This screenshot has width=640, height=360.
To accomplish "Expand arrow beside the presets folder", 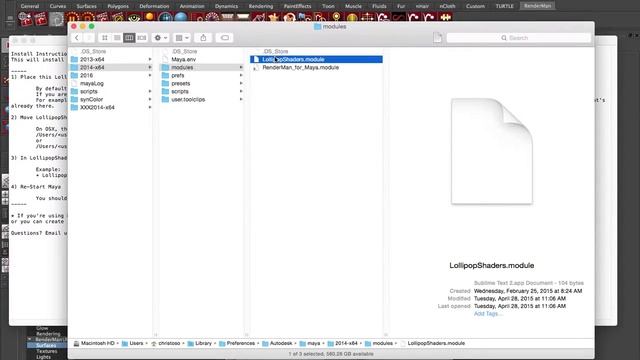I will 241,83.
